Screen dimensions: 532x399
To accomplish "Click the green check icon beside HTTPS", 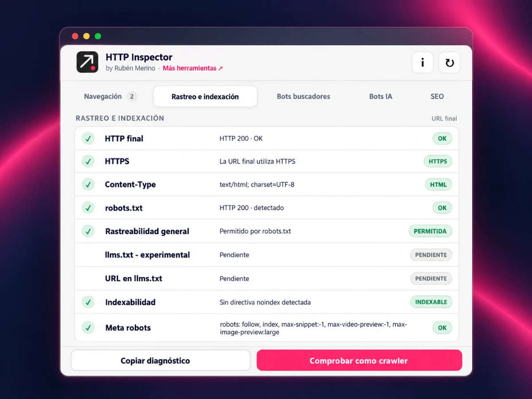I will coord(88,161).
